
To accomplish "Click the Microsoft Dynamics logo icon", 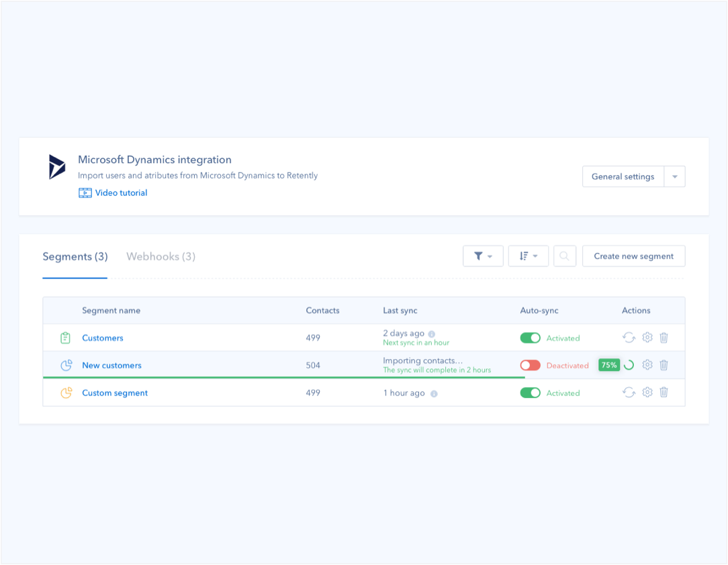I will [x=57, y=167].
